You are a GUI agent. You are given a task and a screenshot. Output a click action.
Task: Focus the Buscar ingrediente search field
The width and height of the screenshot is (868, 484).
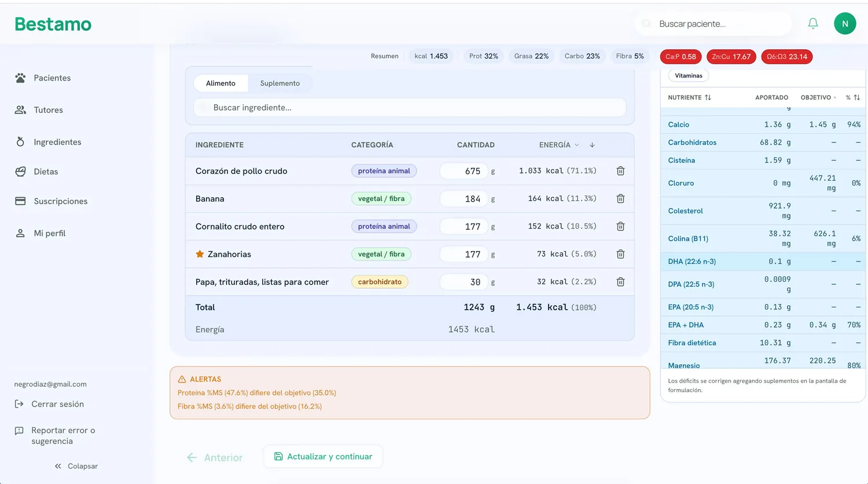410,108
